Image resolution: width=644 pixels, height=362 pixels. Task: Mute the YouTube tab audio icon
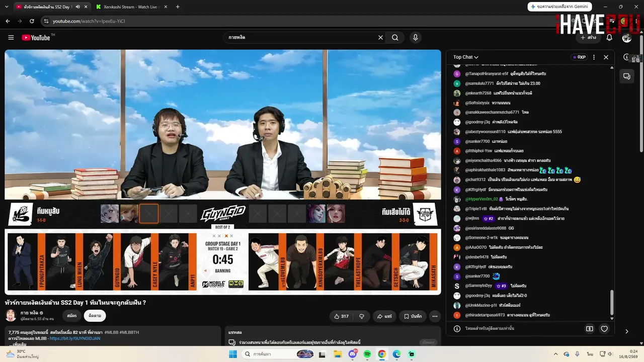[77, 7]
